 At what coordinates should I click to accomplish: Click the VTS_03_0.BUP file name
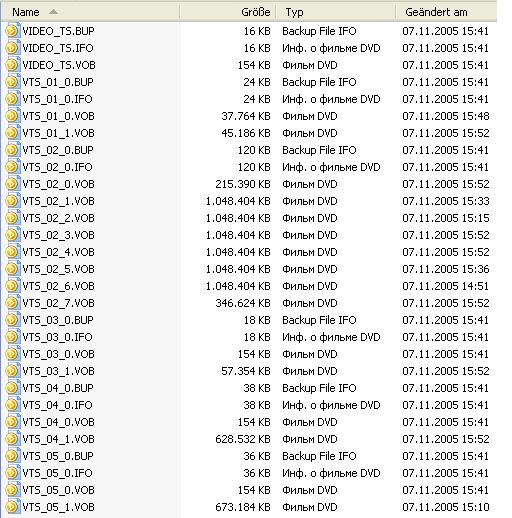pos(58,320)
